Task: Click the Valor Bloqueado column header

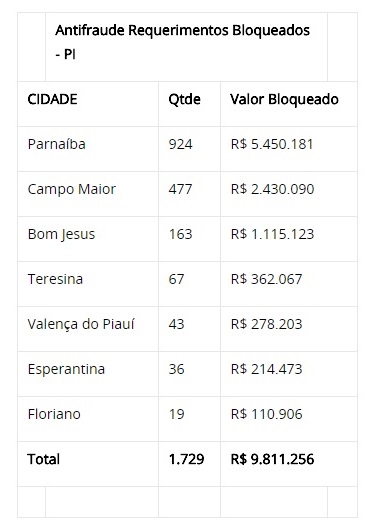Action: pyautogui.click(x=284, y=100)
